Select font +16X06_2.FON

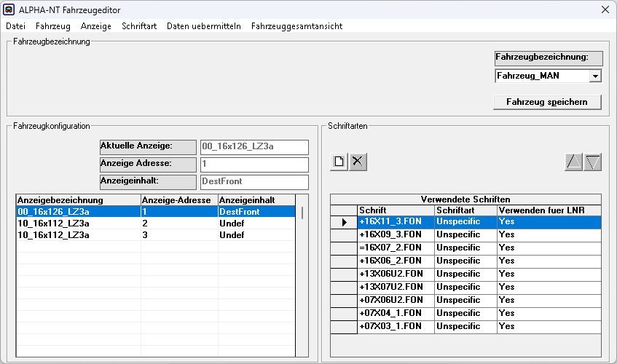[396, 261]
